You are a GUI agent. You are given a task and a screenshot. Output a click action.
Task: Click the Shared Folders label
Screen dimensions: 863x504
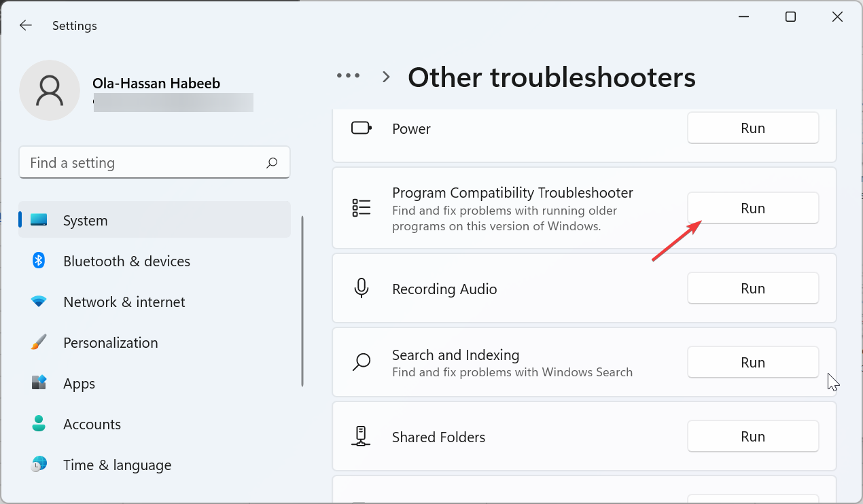(x=438, y=437)
